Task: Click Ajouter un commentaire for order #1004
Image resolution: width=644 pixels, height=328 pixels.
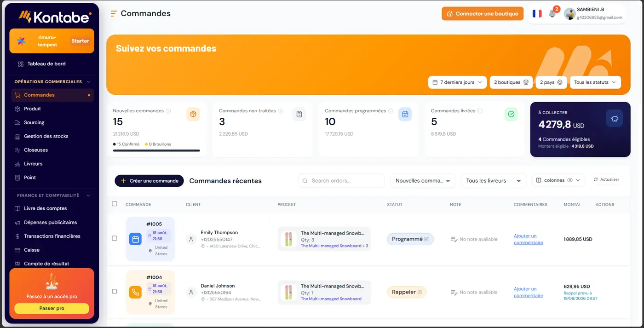Action: point(528,292)
